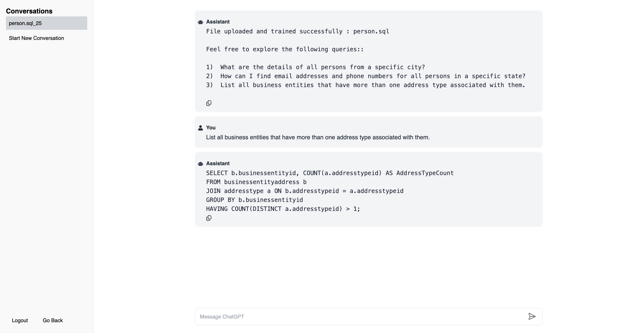Copy the file uploaded welcome message
This screenshot has width=644, height=333.
pyautogui.click(x=209, y=103)
